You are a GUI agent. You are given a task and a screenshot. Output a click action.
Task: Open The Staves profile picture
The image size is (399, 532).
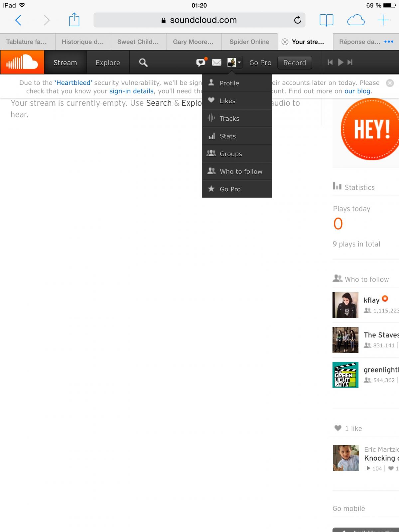[x=345, y=340]
